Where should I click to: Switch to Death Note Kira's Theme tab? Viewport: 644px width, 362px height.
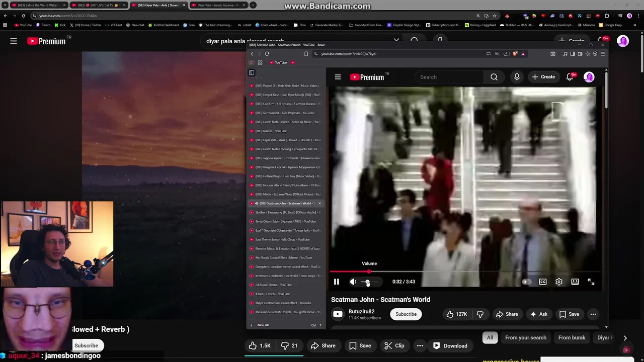pyautogui.click(x=285, y=122)
